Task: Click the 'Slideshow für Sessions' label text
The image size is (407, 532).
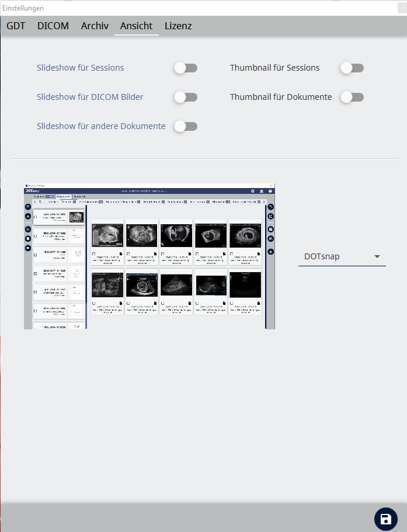Action: point(80,68)
